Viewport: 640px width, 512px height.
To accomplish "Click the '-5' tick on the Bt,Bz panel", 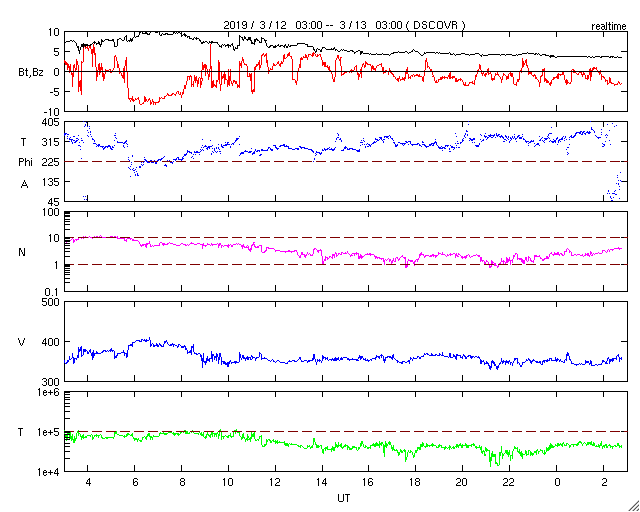I will [x=55, y=92].
